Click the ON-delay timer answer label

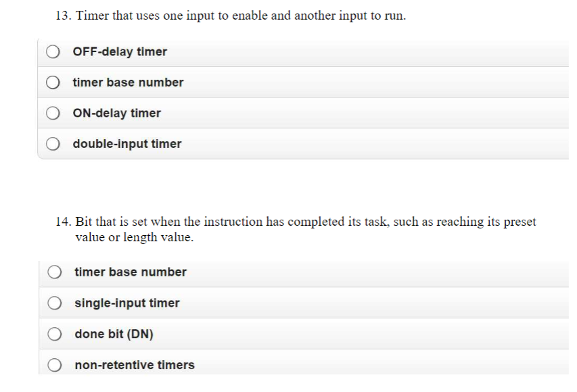coord(117,113)
